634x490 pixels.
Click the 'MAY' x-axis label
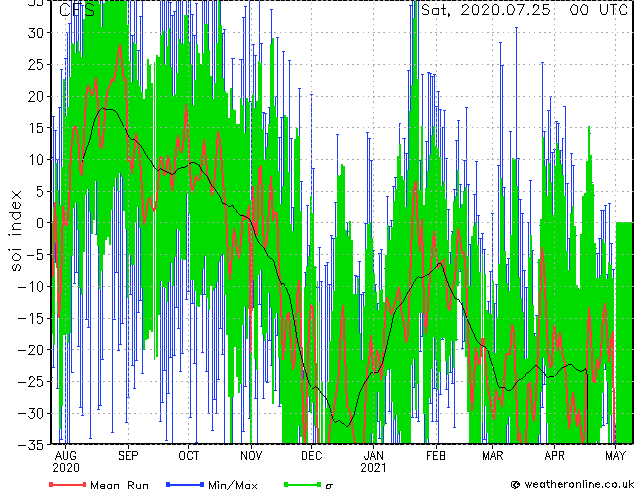click(x=615, y=456)
